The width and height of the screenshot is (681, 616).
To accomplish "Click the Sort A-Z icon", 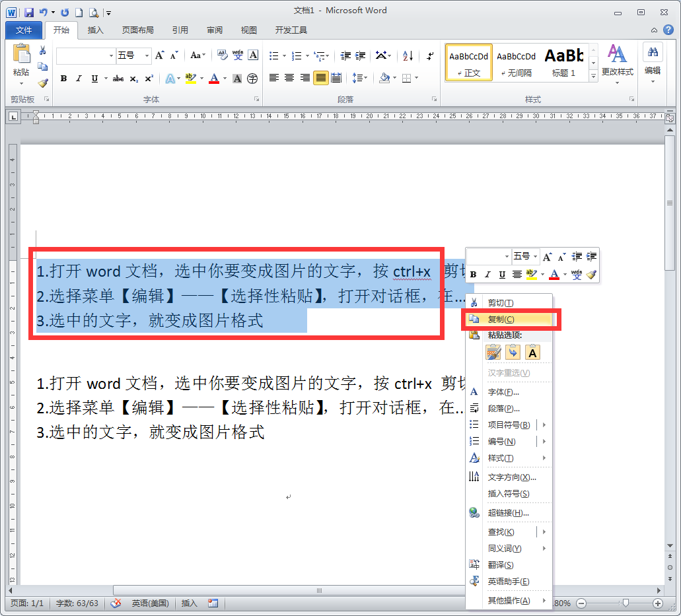I will point(408,55).
